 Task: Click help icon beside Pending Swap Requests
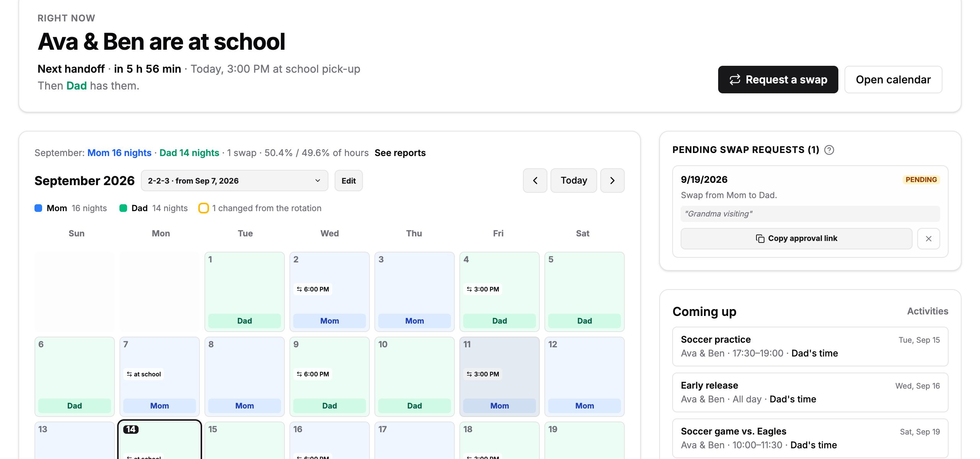(829, 150)
